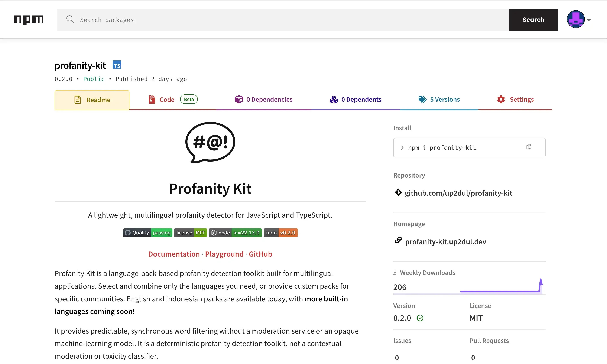Click the user avatar image
Image resolution: width=607 pixels, height=364 pixels.
(x=576, y=19)
